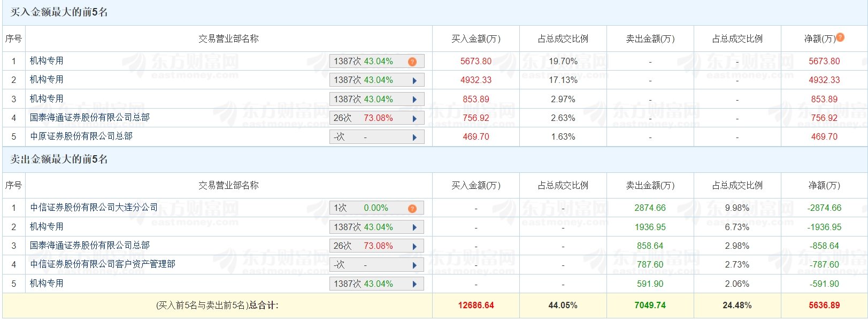The height and width of the screenshot is (320, 868).
Task: Click 卖出金额(万) header in the sell table
Action: (x=650, y=185)
